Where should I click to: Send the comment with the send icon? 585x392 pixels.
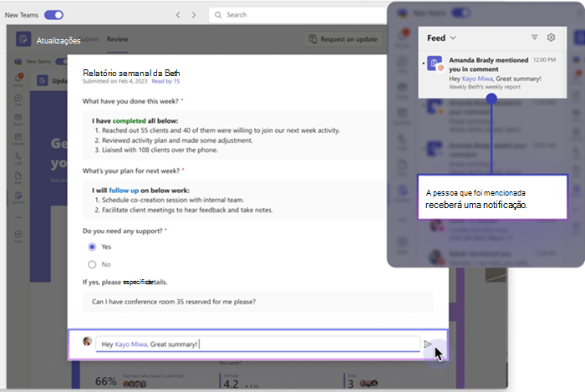point(428,344)
